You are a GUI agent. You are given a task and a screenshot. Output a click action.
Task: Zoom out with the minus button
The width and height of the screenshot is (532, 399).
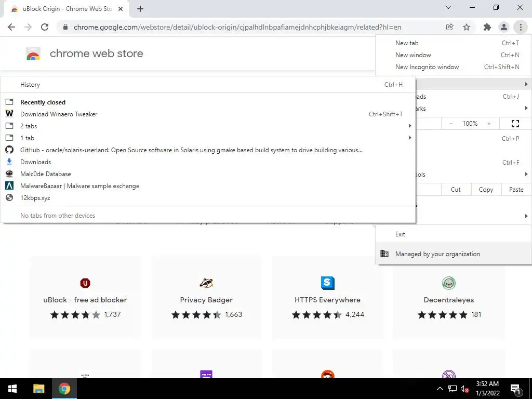click(x=450, y=124)
